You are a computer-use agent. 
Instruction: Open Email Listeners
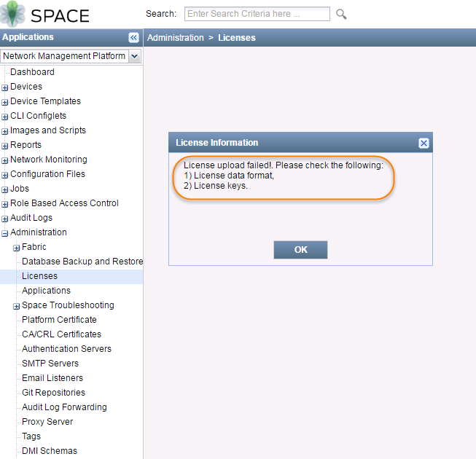point(52,378)
